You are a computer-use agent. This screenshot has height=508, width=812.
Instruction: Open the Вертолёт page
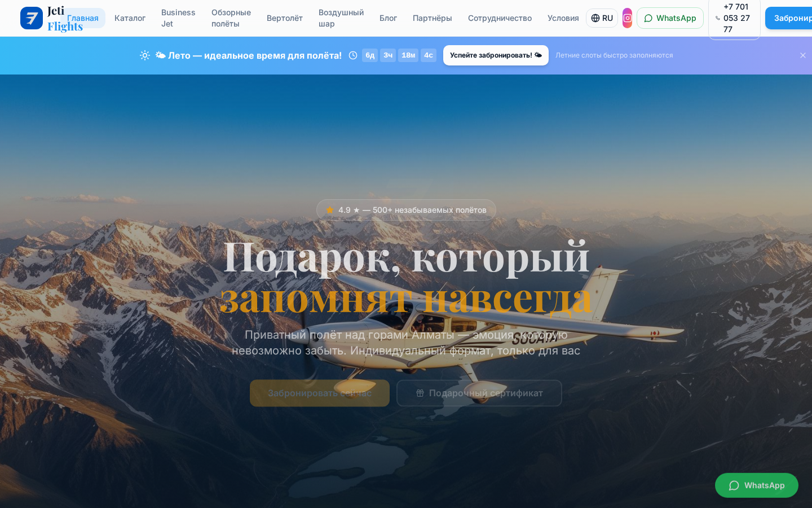[285, 18]
